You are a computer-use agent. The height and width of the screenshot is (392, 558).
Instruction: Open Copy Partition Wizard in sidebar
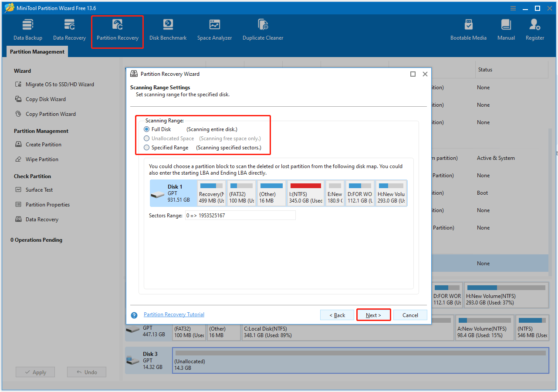46,114
